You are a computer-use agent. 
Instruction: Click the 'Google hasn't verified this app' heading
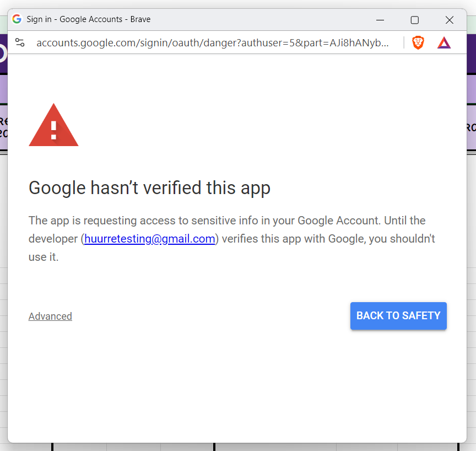(149, 188)
